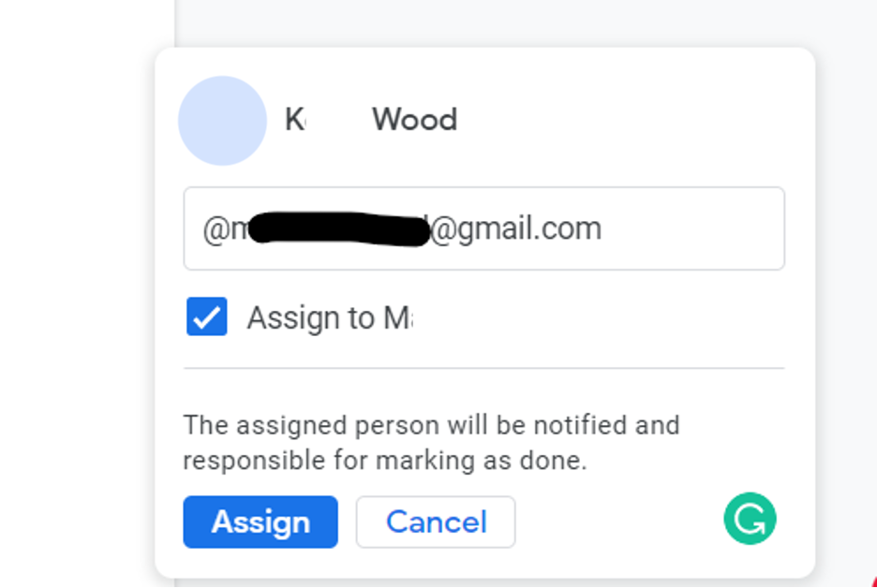Click the 'K' first name beside the avatar

pyautogui.click(x=295, y=120)
